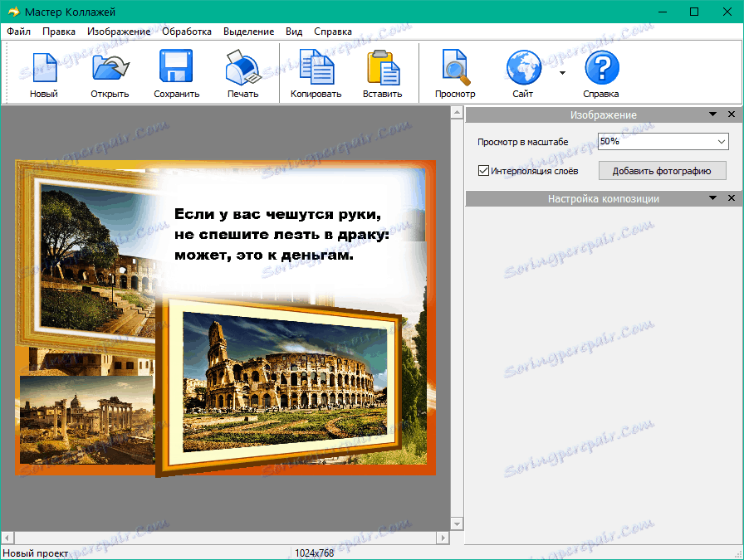This screenshot has height=560, width=744.
Task: Click the 1024x768 size in status bar
Action: 314,553
